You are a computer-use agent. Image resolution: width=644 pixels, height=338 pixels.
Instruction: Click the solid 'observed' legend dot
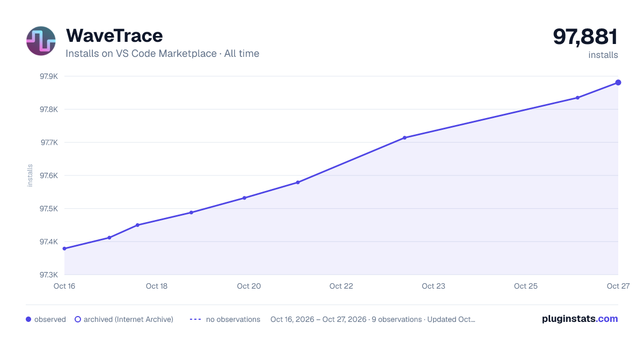[x=28, y=319]
